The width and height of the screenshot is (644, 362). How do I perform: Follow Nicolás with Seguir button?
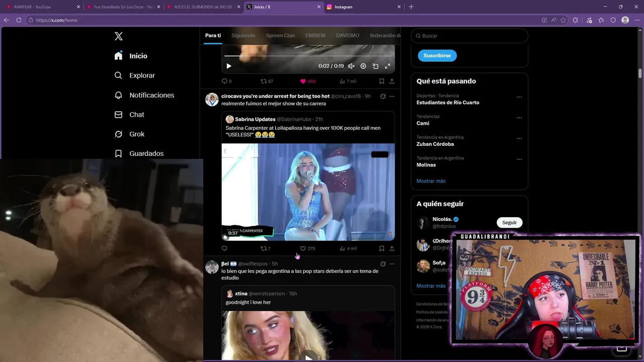pos(509,223)
